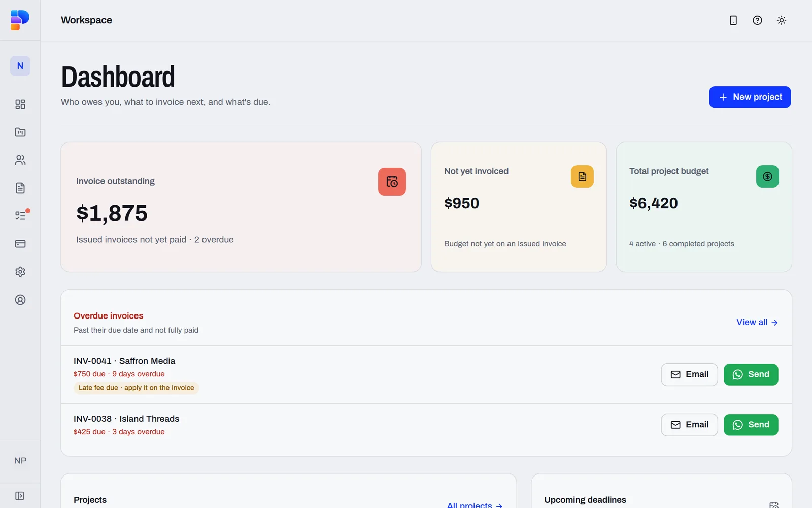Click the $1,875 outstanding amount

(112, 213)
